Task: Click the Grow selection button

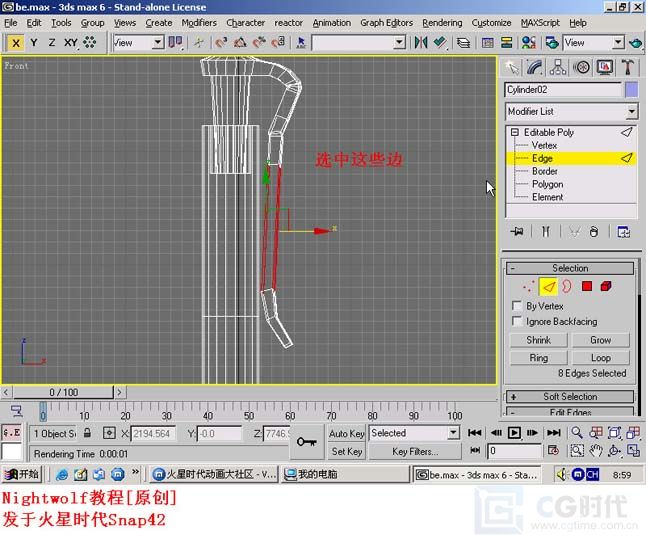Action: 601,340
